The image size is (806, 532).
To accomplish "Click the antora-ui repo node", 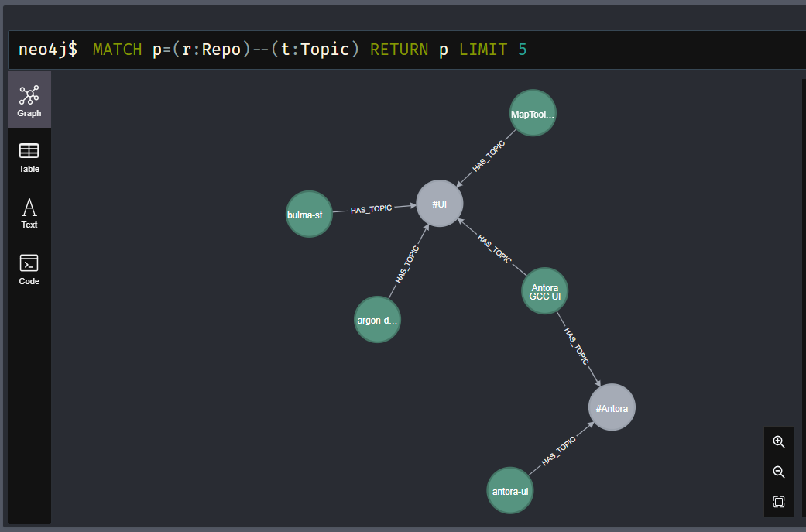I will coord(510,491).
